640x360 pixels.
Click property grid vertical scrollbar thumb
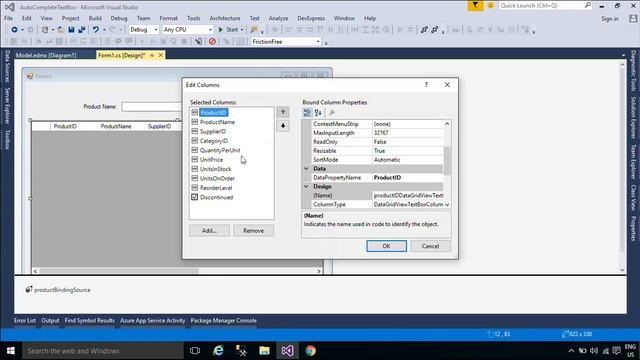coord(447,161)
